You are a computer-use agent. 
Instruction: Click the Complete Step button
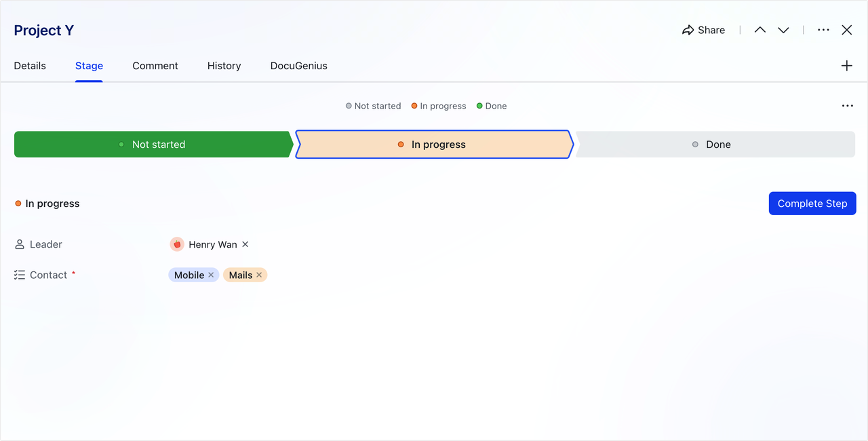click(812, 204)
